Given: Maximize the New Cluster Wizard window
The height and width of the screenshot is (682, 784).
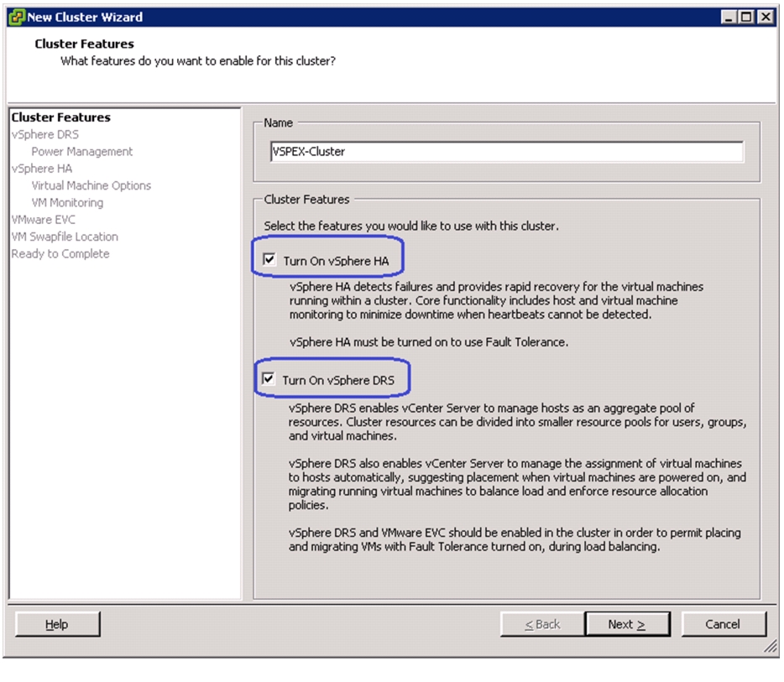Looking at the screenshot, I should tap(746, 17).
